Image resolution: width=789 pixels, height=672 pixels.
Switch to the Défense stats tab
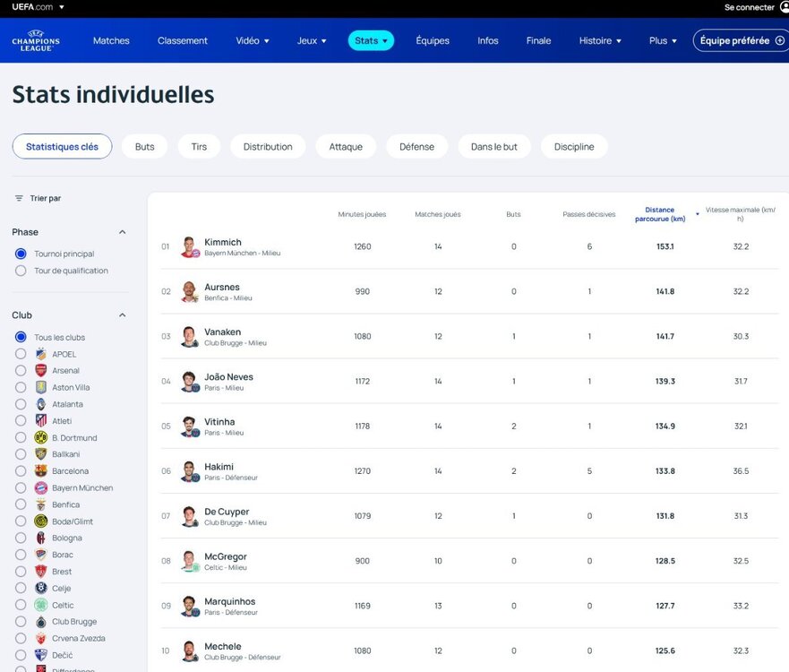point(416,146)
